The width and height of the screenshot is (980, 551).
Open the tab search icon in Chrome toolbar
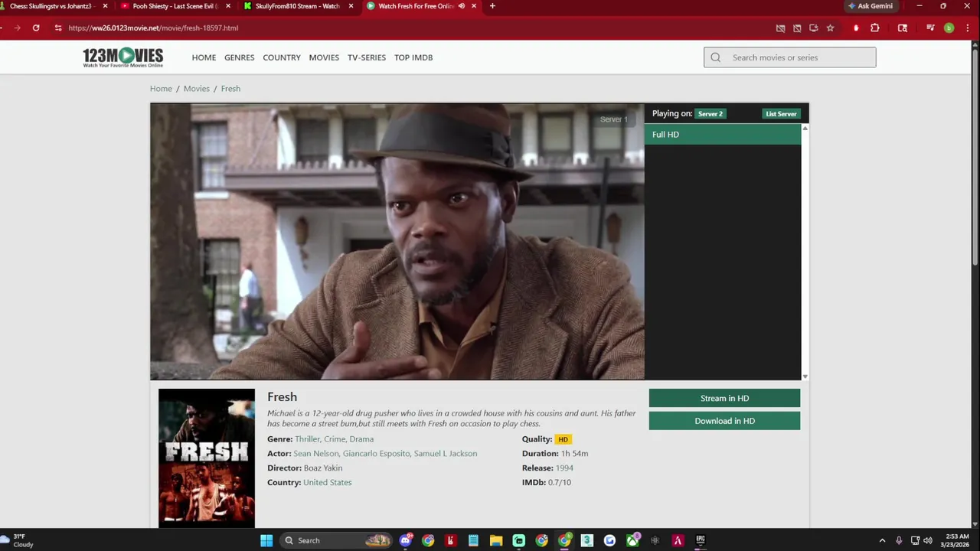(x=903, y=28)
